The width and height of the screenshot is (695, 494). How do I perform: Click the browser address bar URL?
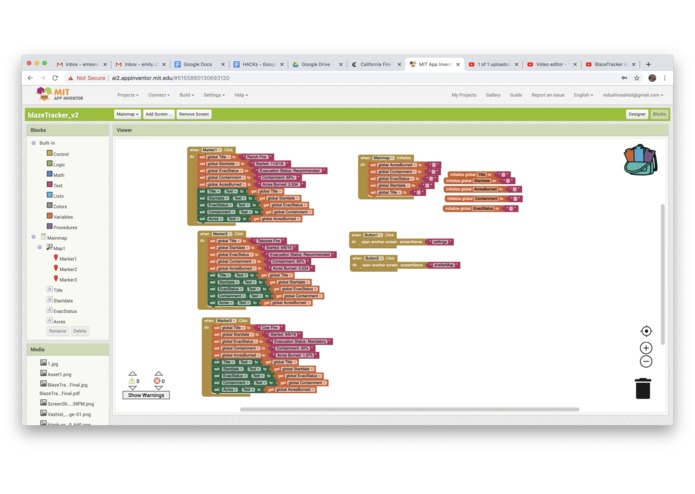pos(170,78)
